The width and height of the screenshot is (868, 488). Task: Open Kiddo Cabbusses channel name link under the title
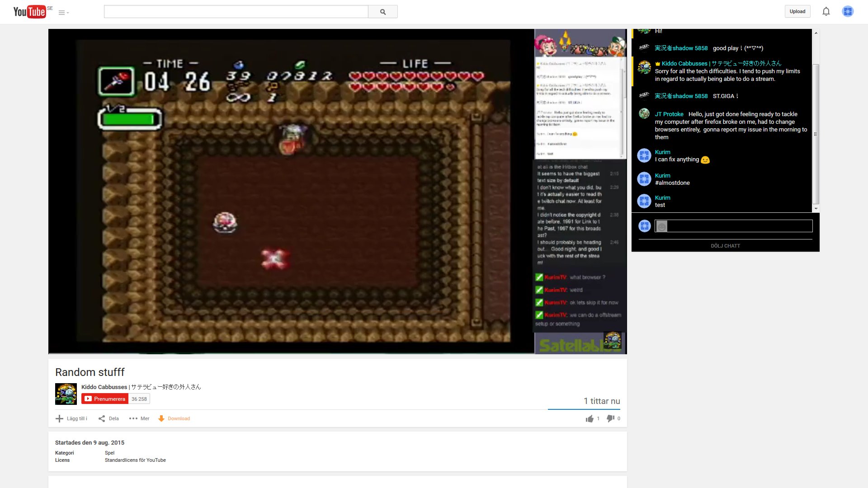tap(141, 387)
